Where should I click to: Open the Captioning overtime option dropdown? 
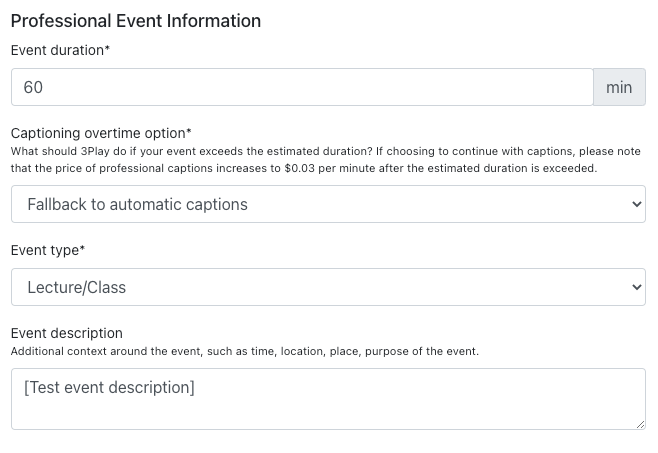(328, 204)
